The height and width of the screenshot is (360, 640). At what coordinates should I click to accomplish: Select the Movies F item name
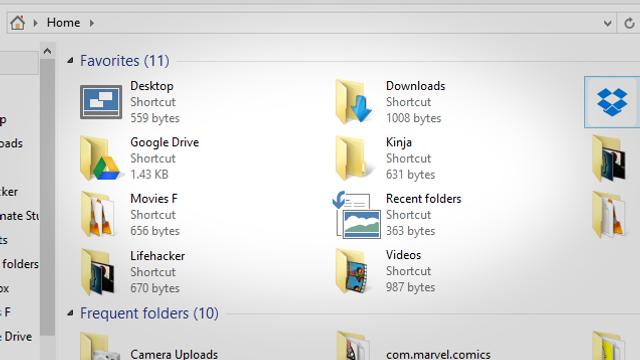click(x=154, y=199)
